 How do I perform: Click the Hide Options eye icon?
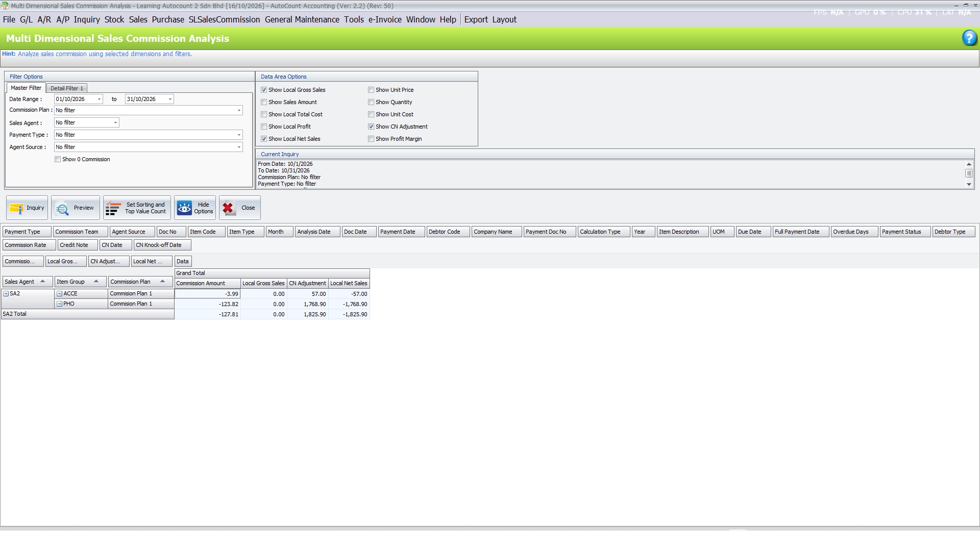[x=184, y=208]
